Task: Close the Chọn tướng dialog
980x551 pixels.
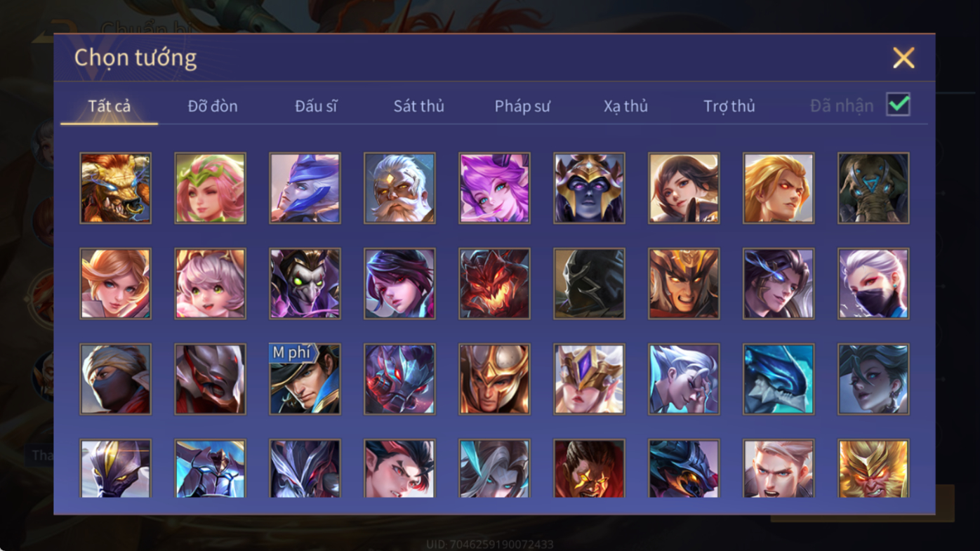Action: [903, 58]
